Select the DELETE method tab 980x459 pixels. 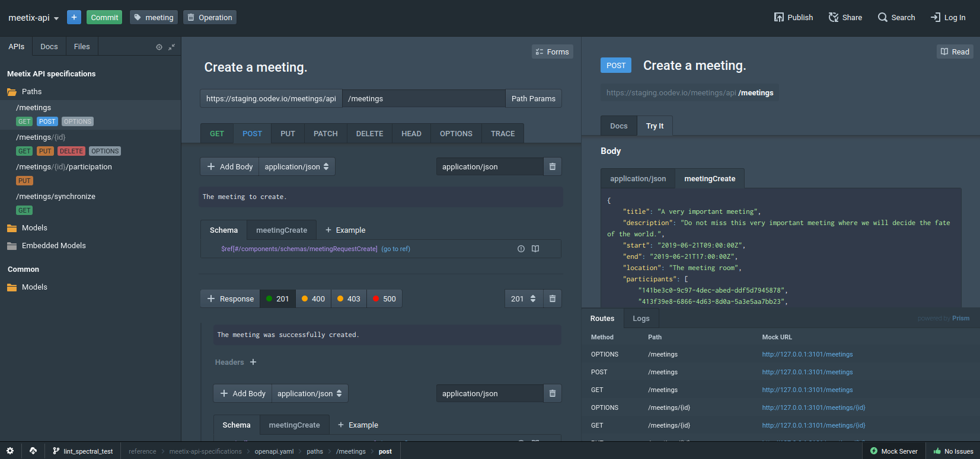pyautogui.click(x=370, y=133)
